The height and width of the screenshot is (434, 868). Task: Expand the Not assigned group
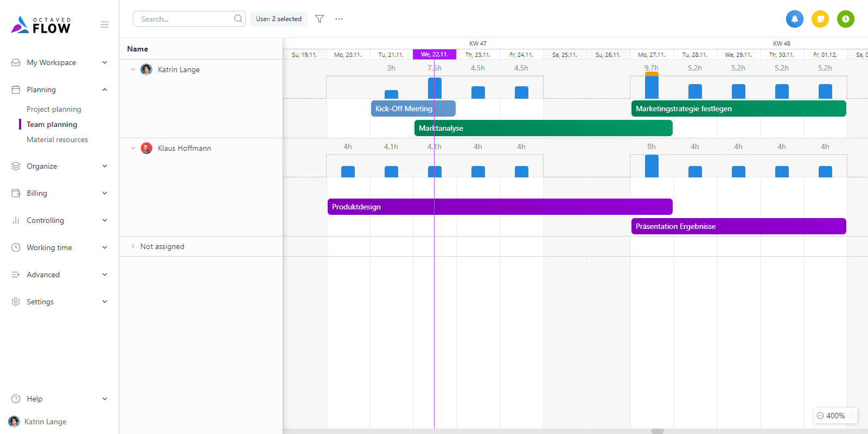pos(133,246)
